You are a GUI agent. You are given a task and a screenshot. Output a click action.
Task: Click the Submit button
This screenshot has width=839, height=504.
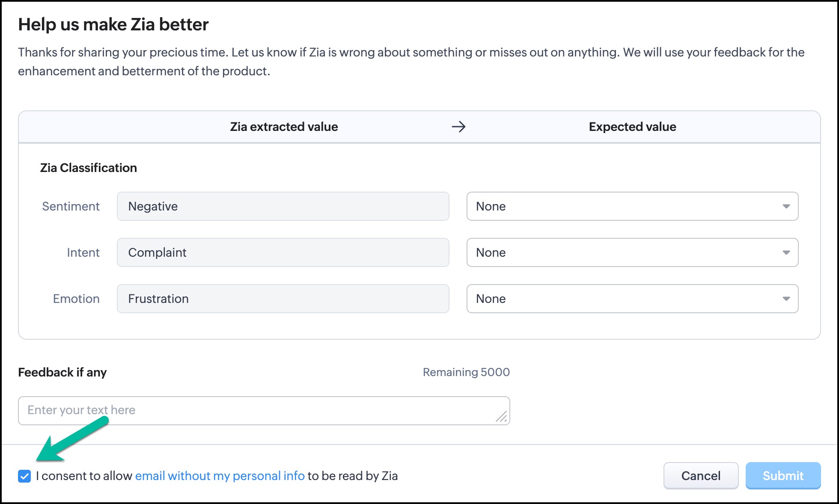(782, 476)
